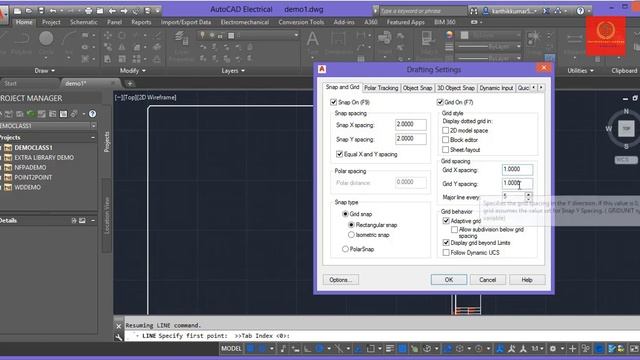Select the Rectangular snap radio button
640x360 pixels.
click(351, 225)
